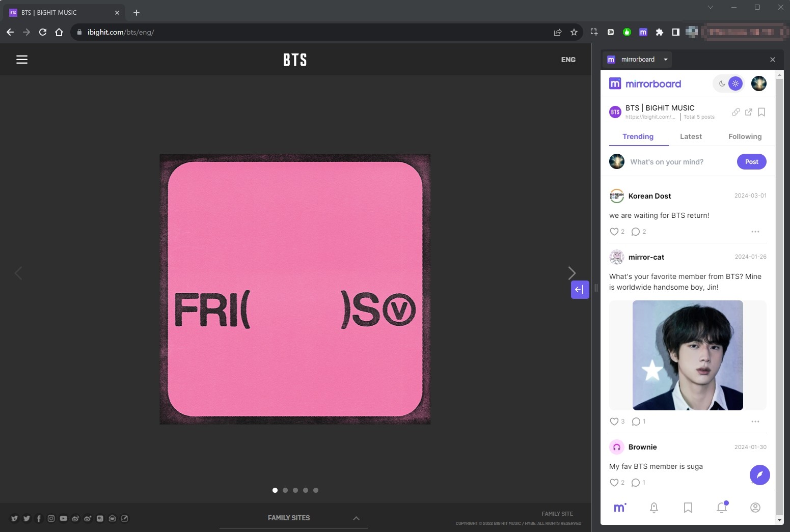Open the account profile in bottom nav

pos(755,508)
